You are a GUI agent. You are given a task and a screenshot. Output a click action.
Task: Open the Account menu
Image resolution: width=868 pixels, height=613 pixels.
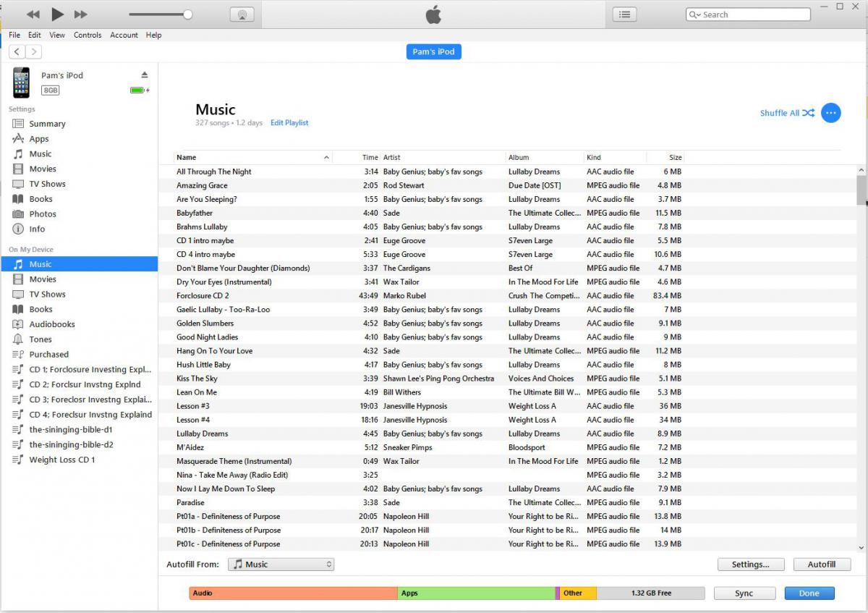click(x=124, y=35)
